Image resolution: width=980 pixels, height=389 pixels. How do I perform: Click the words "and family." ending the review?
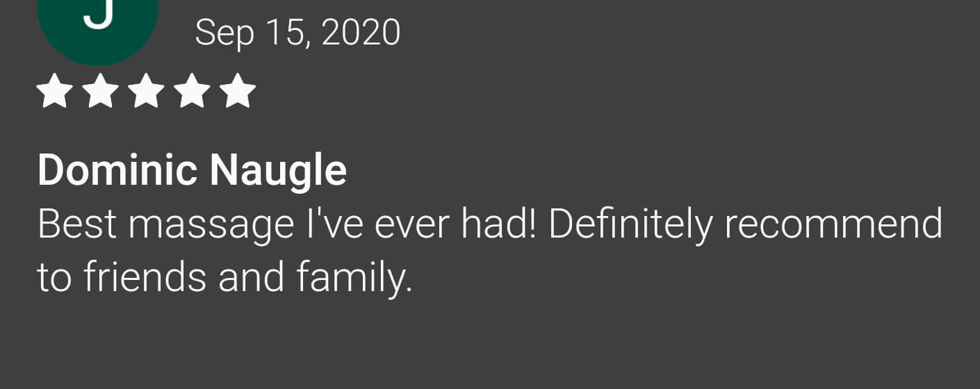(x=316, y=276)
